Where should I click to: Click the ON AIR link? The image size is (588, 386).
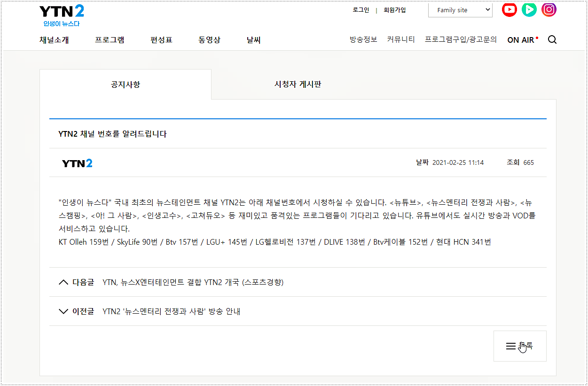pyautogui.click(x=523, y=40)
